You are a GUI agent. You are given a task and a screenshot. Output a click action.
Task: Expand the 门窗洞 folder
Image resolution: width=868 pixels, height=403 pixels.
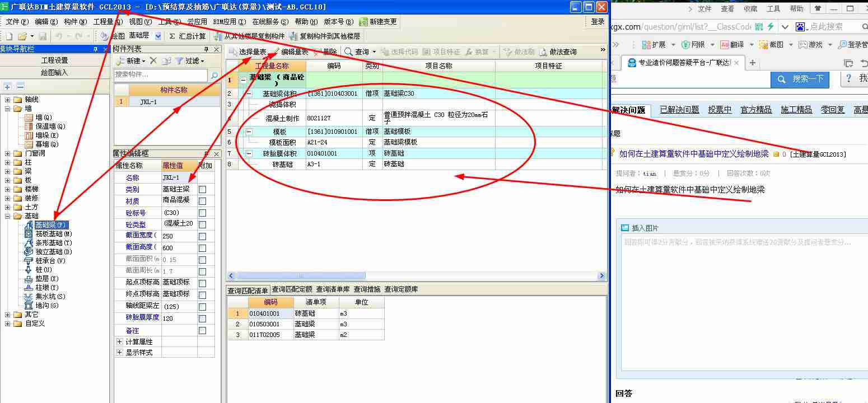[8, 153]
